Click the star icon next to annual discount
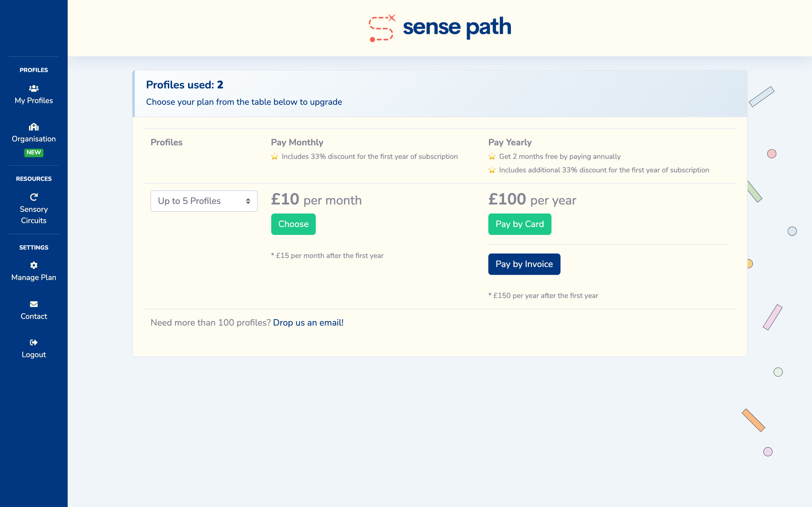 click(x=491, y=156)
